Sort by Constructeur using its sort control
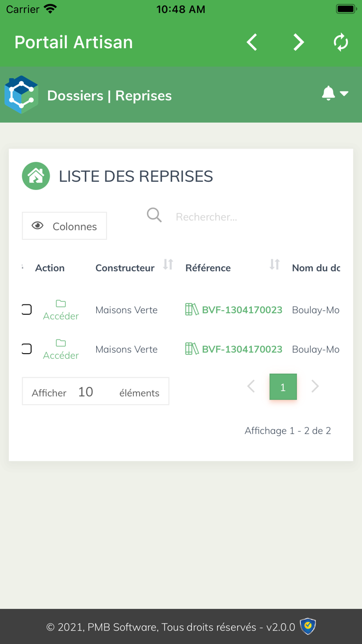 pos(168,265)
